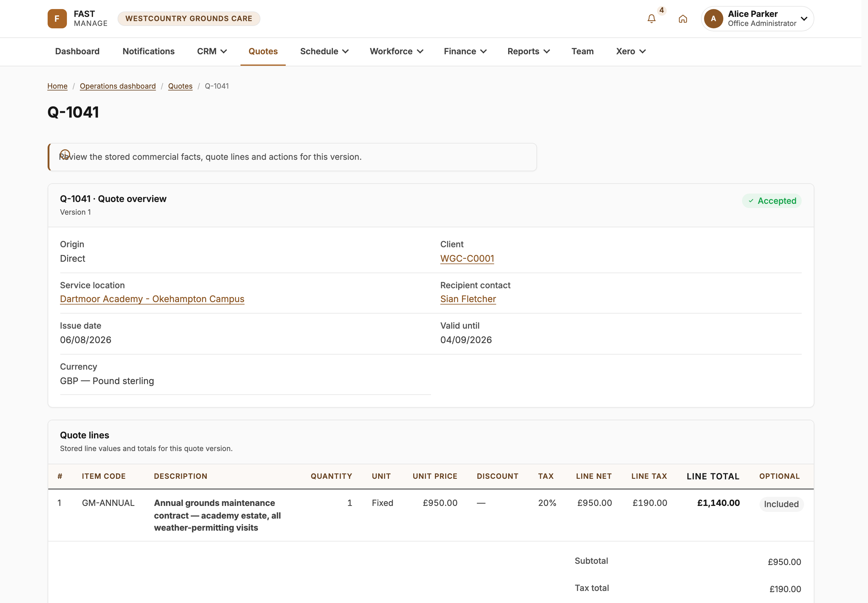Go to the Dashboard tab
868x603 pixels.
tap(77, 51)
